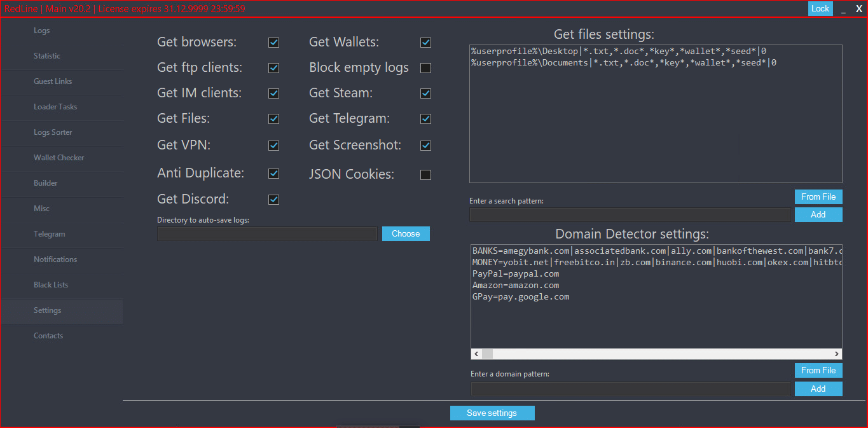Switch to Wallet Checker
The image size is (868, 428).
(62, 158)
